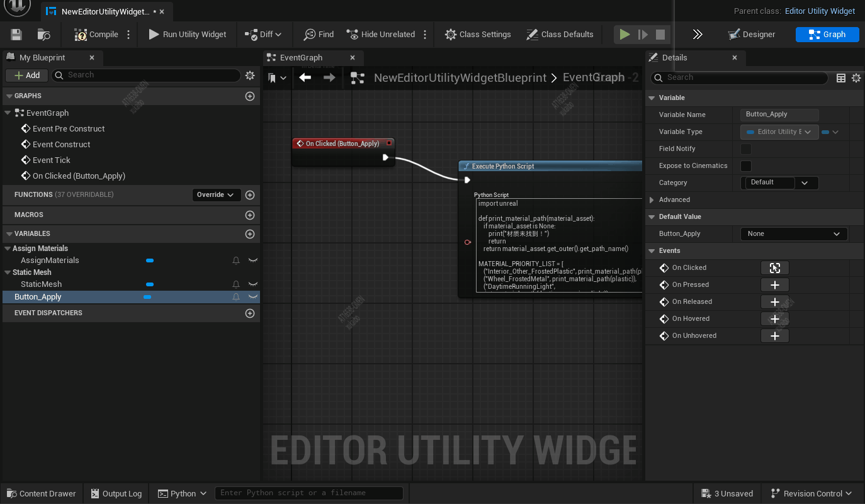Viewport: 865px width, 504px height.
Task: Focus the Details panel search field
Action: click(739, 77)
